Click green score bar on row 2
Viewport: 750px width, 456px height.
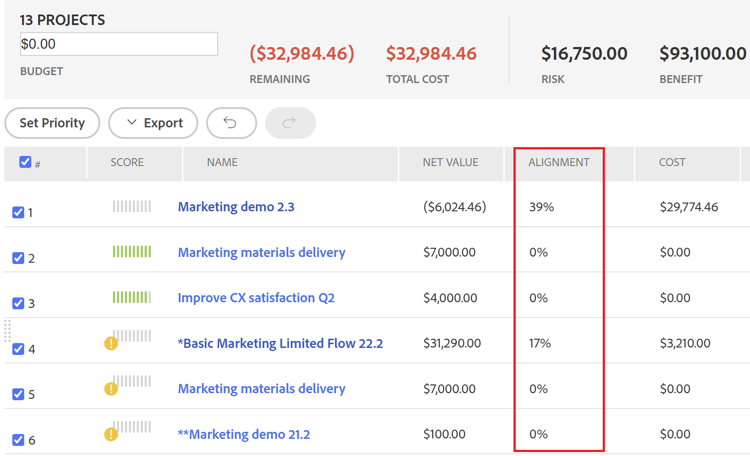tap(132, 252)
